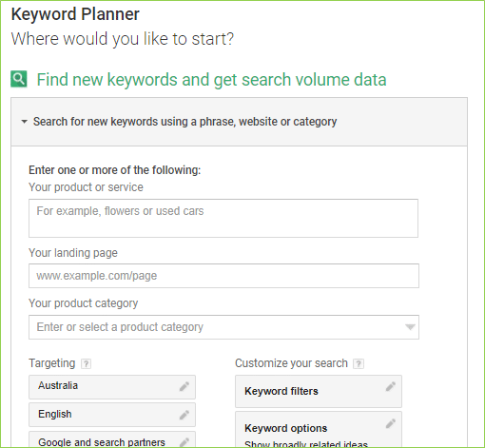Open the Keyword filters panel
The image size is (485, 448).
tap(319, 391)
